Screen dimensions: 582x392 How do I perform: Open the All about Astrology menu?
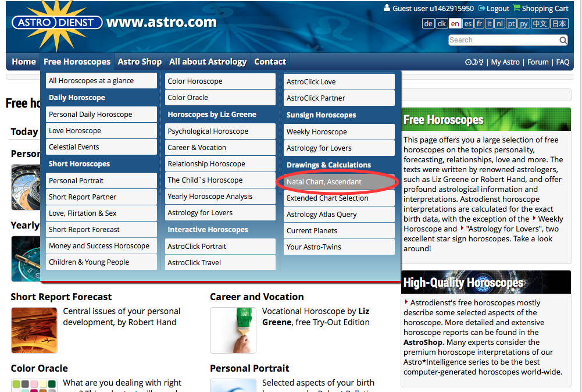208,62
